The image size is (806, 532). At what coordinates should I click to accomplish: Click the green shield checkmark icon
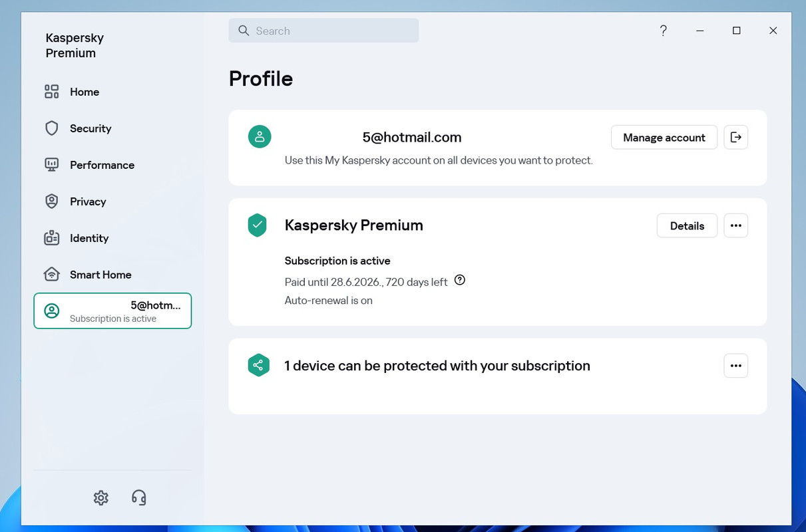tap(257, 225)
